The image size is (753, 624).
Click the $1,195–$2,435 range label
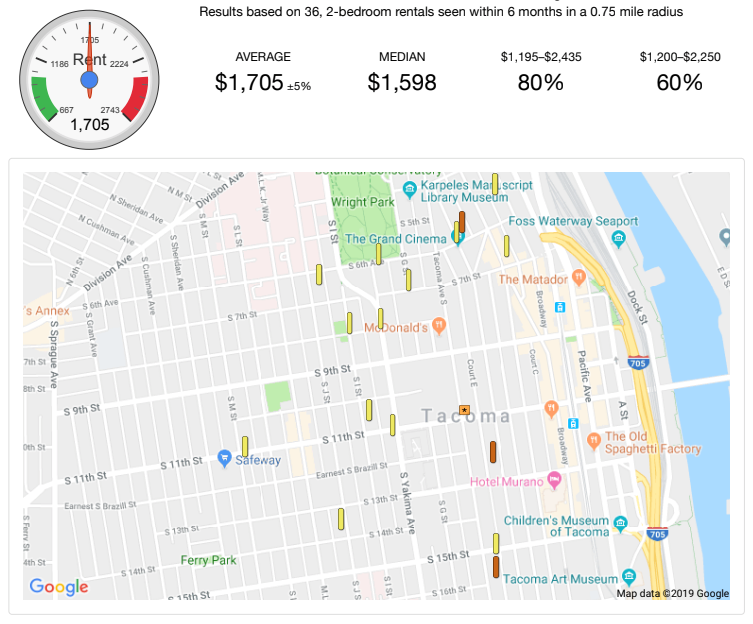click(541, 57)
